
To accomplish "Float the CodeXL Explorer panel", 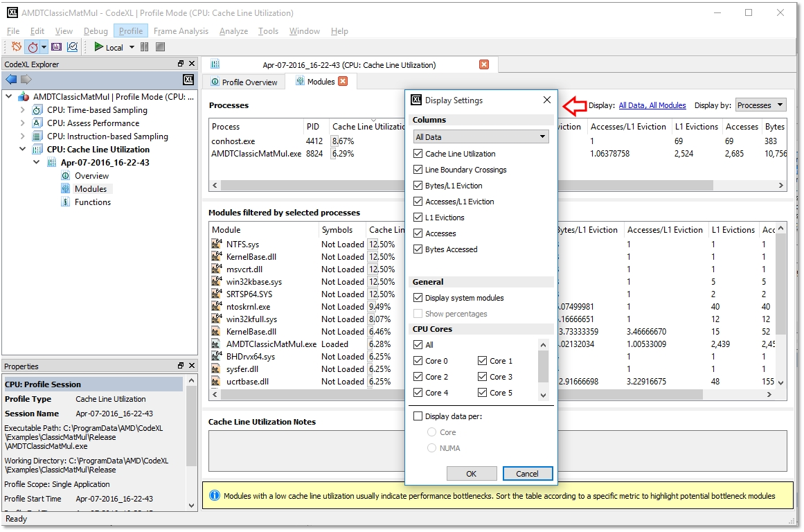I will [181, 64].
